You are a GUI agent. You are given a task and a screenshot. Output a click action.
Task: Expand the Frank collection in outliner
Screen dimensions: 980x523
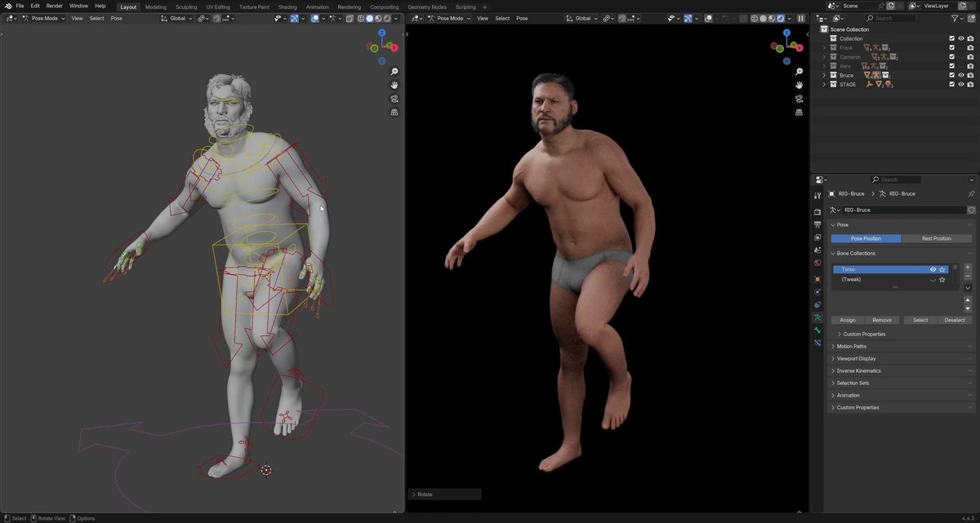coord(824,48)
